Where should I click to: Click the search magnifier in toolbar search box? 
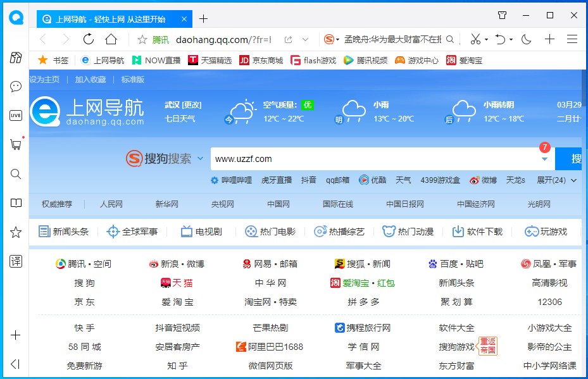pyautogui.click(x=450, y=39)
